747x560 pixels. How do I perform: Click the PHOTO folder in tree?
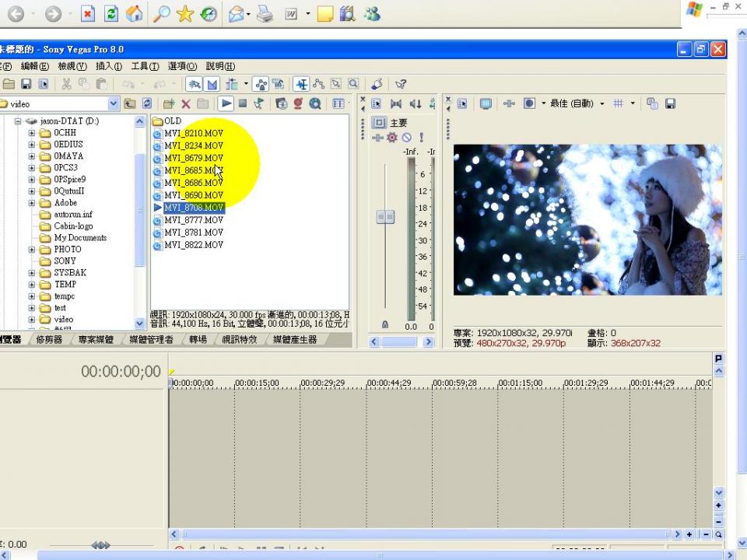[67, 250]
